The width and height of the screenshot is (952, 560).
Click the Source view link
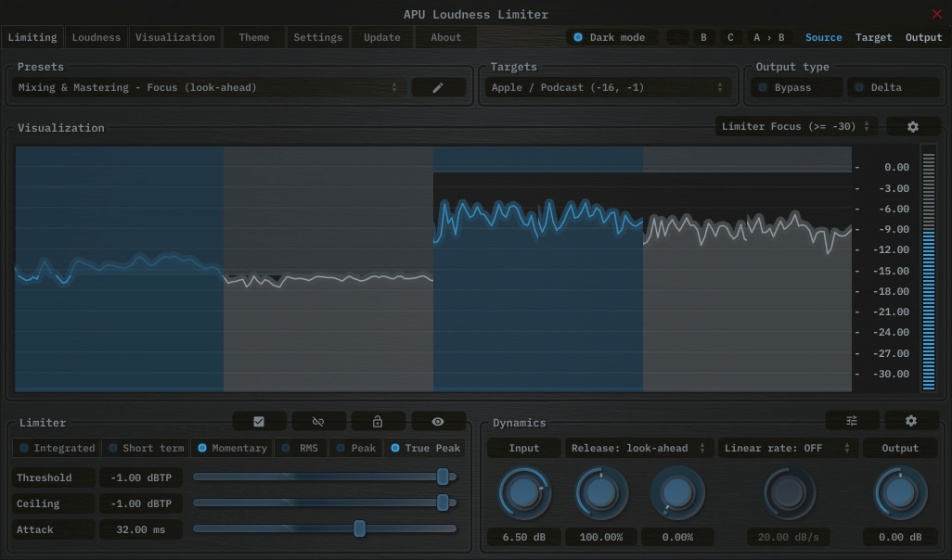pyautogui.click(x=823, y=37)
